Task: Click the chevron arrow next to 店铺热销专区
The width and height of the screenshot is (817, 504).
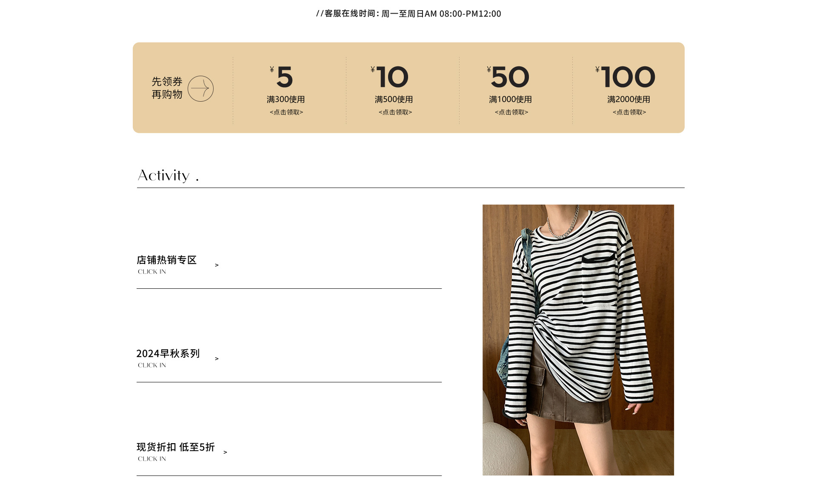Action: point(217,265)
